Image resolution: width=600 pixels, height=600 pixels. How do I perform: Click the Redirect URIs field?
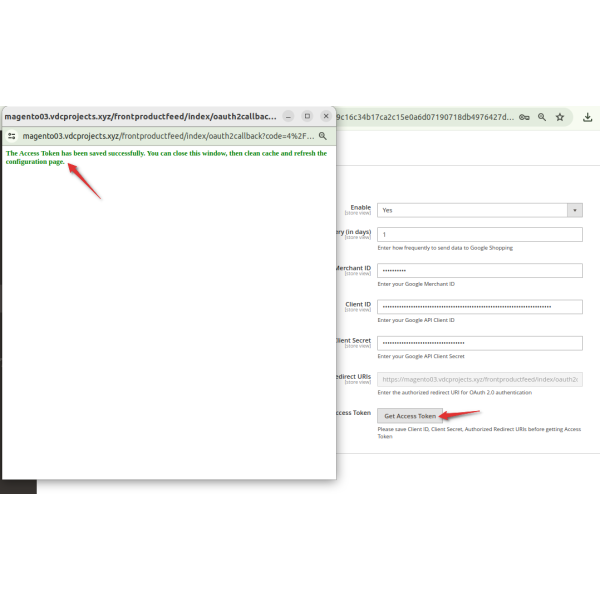coord(479,379)
